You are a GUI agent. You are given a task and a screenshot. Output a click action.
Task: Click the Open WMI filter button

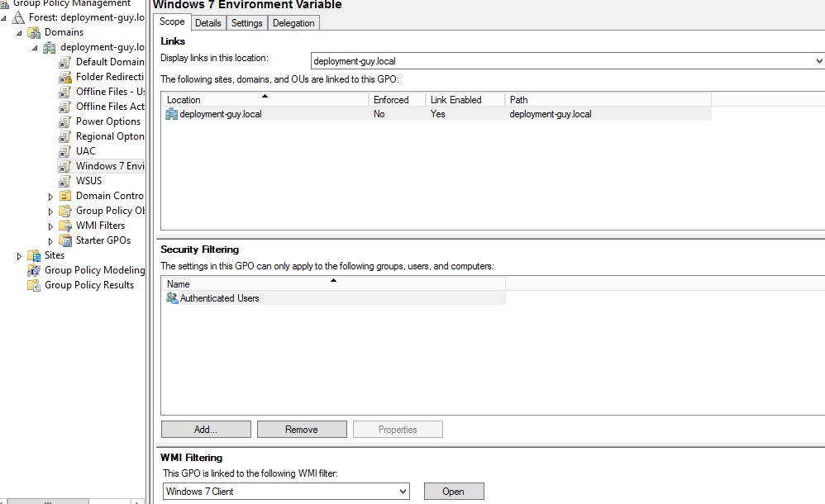point(454,492)
